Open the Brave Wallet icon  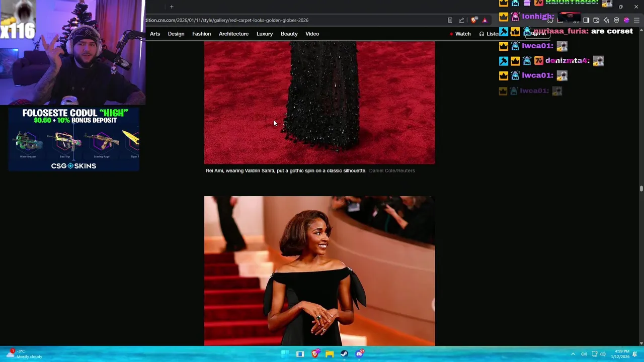[x=596, y=20]
